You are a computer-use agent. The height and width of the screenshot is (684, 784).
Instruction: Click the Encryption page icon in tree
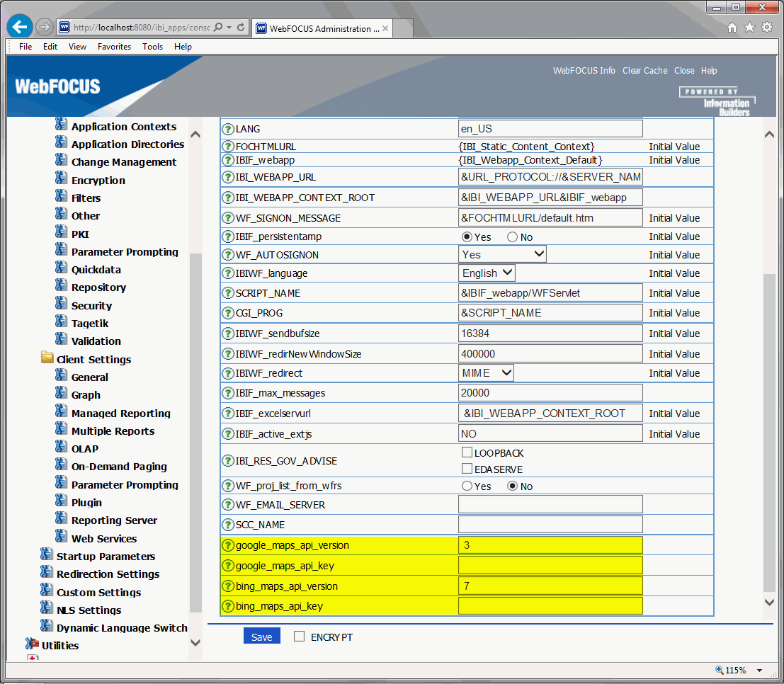(61, 178)
